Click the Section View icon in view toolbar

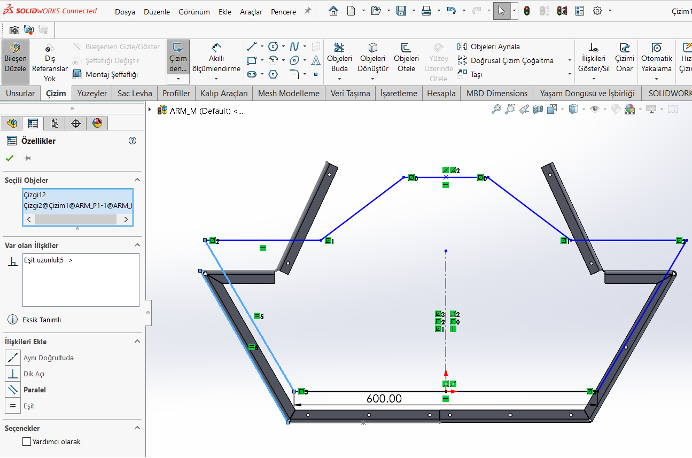tap(538, 109)
